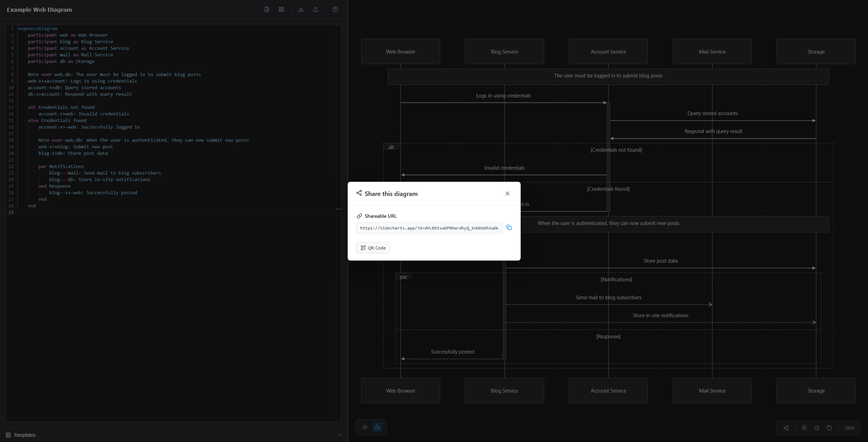Screen dimensions: 868x442
Task: Click code line 'alt Credentials not found'
Action: point(61,107)
